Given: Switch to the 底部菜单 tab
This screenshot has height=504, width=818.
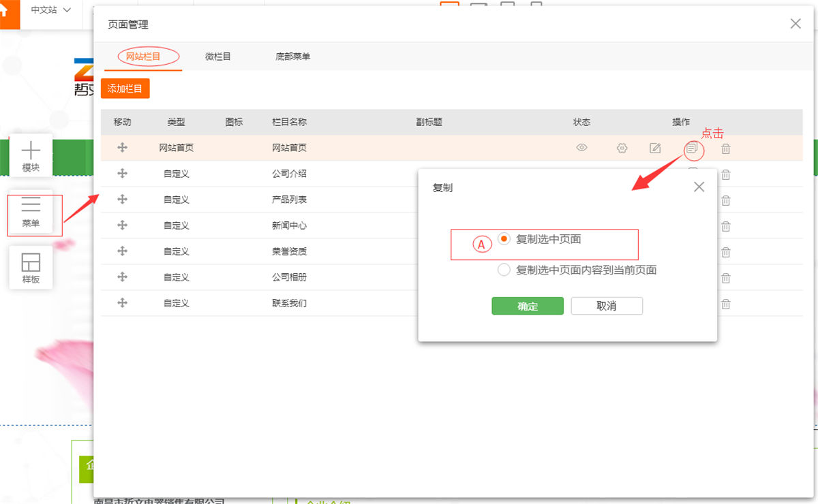Looking at the screenshot, I should (x=292, y=57).
